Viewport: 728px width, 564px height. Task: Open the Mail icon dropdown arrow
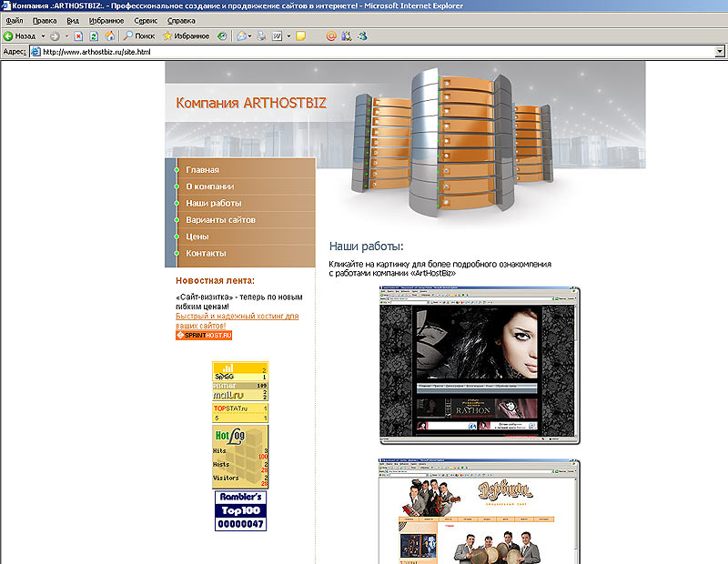pos(249,35)
